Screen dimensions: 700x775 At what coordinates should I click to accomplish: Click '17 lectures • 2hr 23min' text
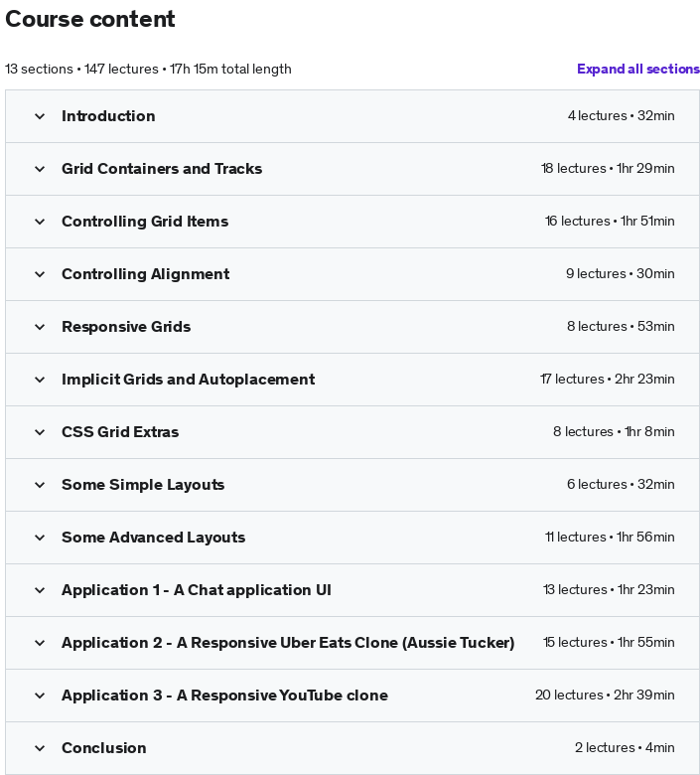[x=607, y=380]
